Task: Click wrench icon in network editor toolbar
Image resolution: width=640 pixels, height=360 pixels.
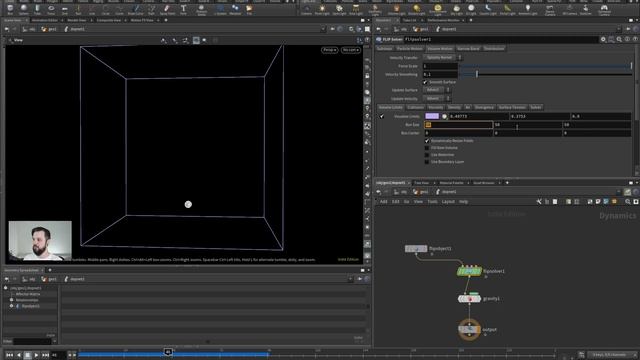Action: [x=539, y=202]
